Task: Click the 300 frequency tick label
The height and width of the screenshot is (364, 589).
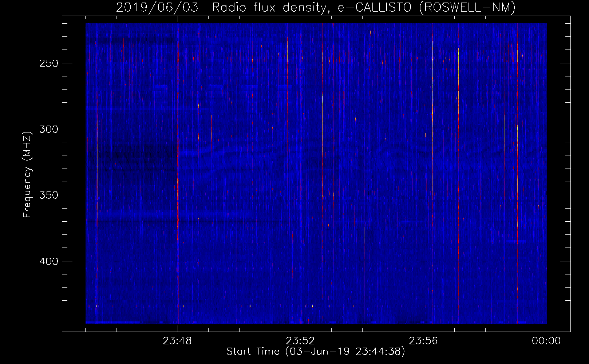Action: (x=49, y=129)
